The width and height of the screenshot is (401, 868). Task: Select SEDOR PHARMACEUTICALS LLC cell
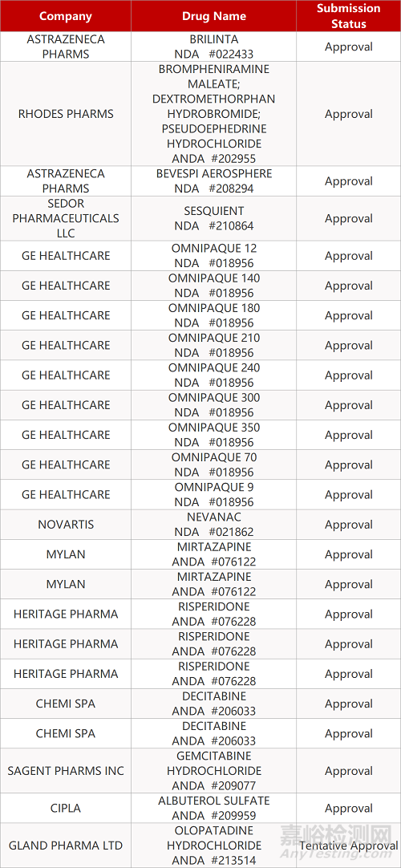pos(66,219)
